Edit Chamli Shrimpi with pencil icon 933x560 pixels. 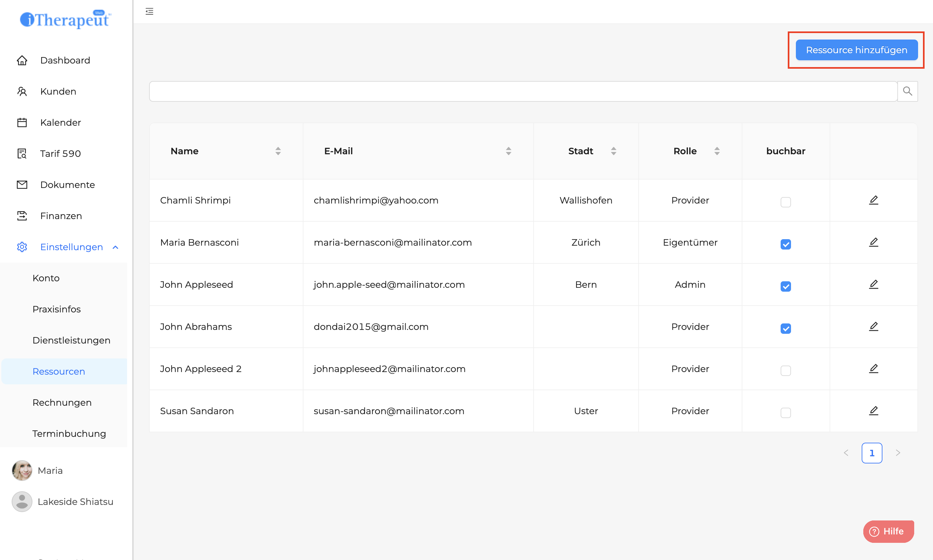[873, 200]
